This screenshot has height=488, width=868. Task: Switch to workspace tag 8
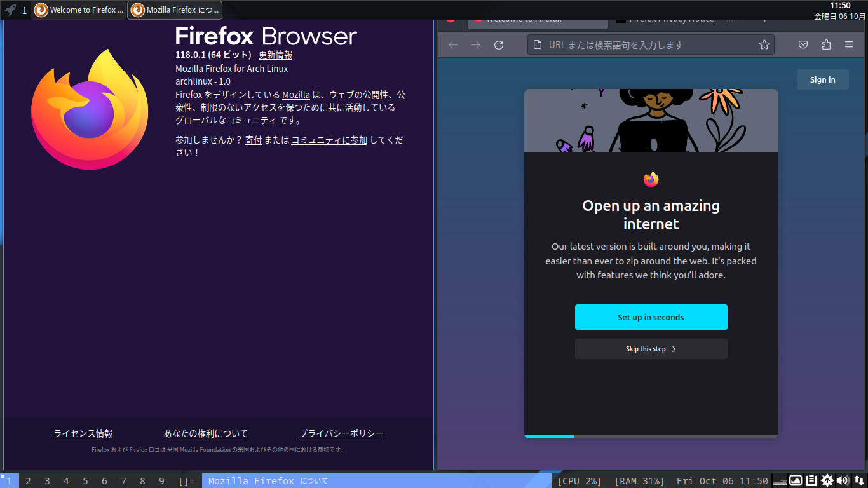tap(142, 481)
